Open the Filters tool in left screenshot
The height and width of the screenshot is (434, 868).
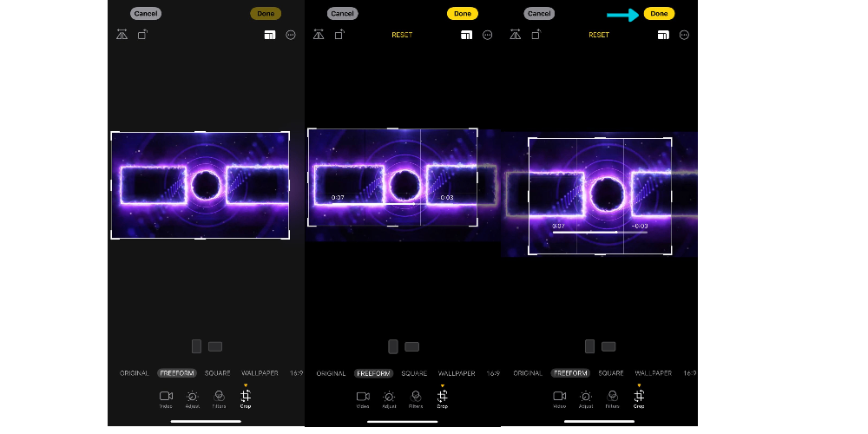[x=220, y=399]
